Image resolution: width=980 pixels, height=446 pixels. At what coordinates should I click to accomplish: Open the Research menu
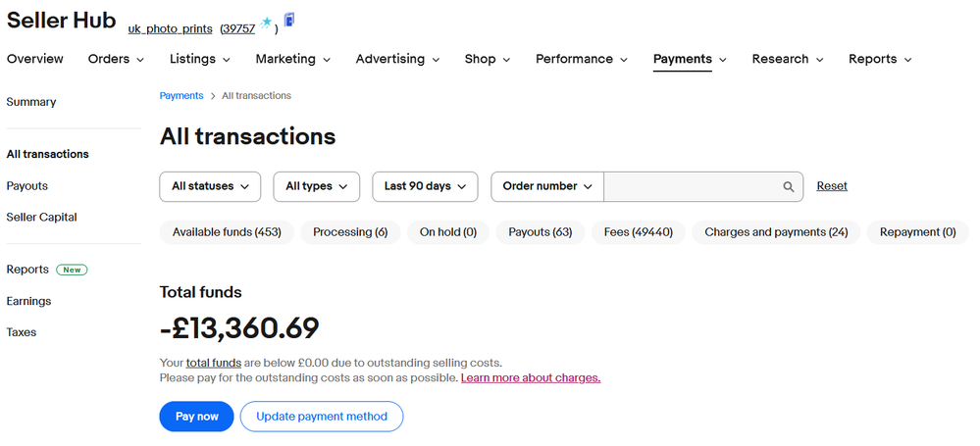click(x=788, y=59)
